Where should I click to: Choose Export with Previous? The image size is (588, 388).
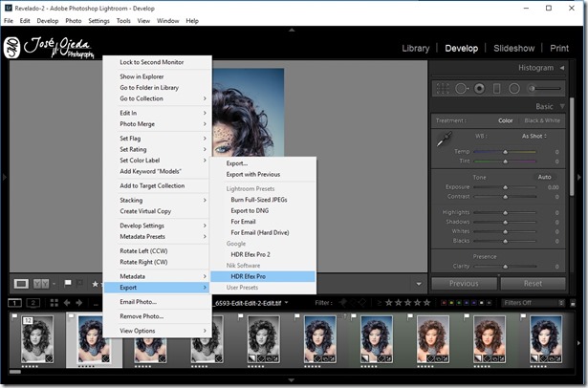(263, 174)
